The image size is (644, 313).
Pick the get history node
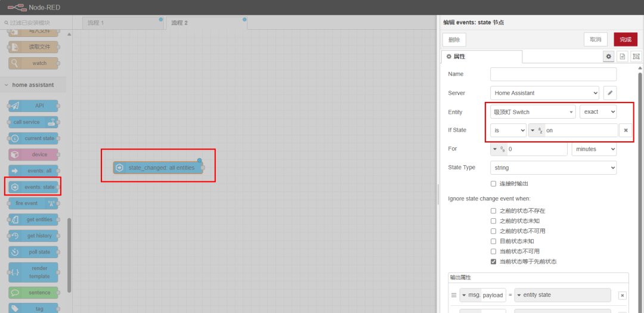tap(33, 235)
